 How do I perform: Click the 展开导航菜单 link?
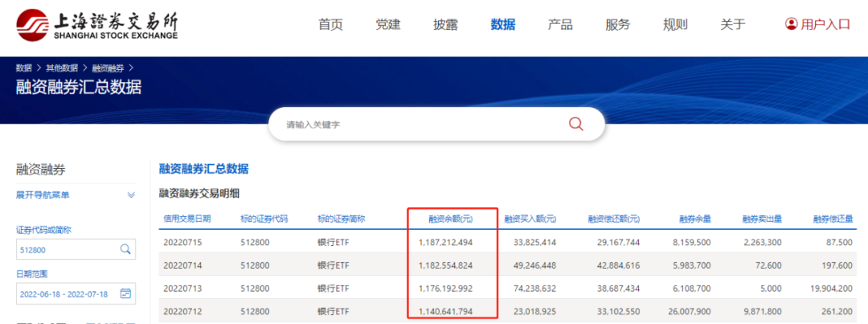pos(43,195)
